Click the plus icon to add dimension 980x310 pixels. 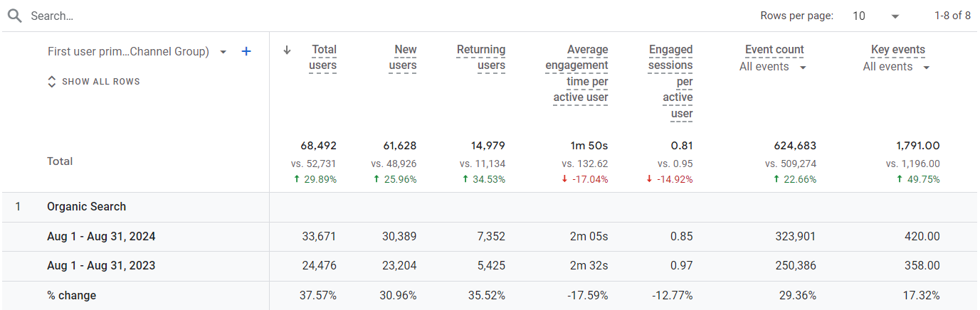pos(246,51)
